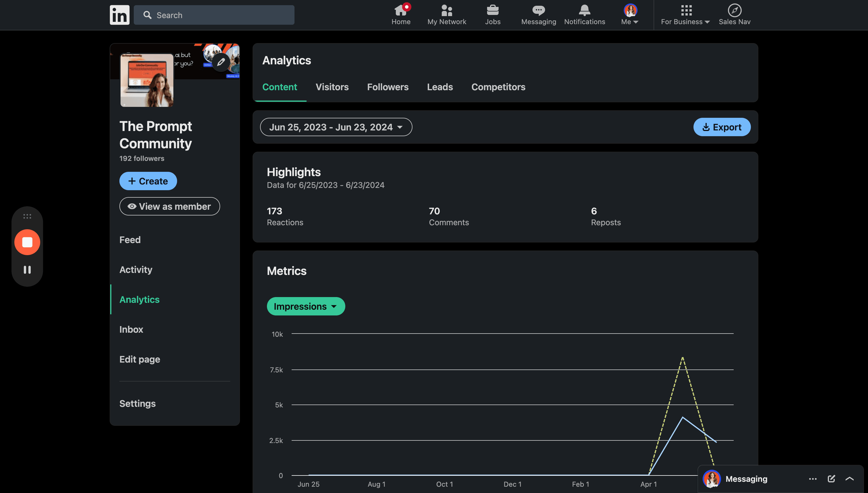
Task: Click the Metrics section heading
Action: click(286, 271)
